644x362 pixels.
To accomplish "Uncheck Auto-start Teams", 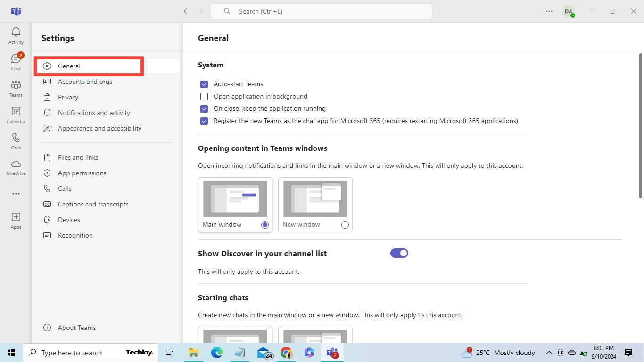I will click(x=204, y=84).
